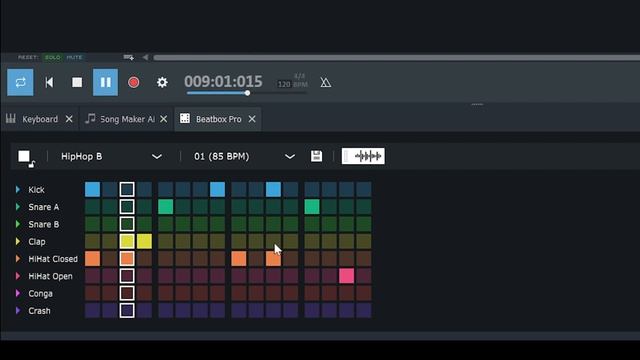
Task: Toggle the metronome icon
Action: point(325,82)
